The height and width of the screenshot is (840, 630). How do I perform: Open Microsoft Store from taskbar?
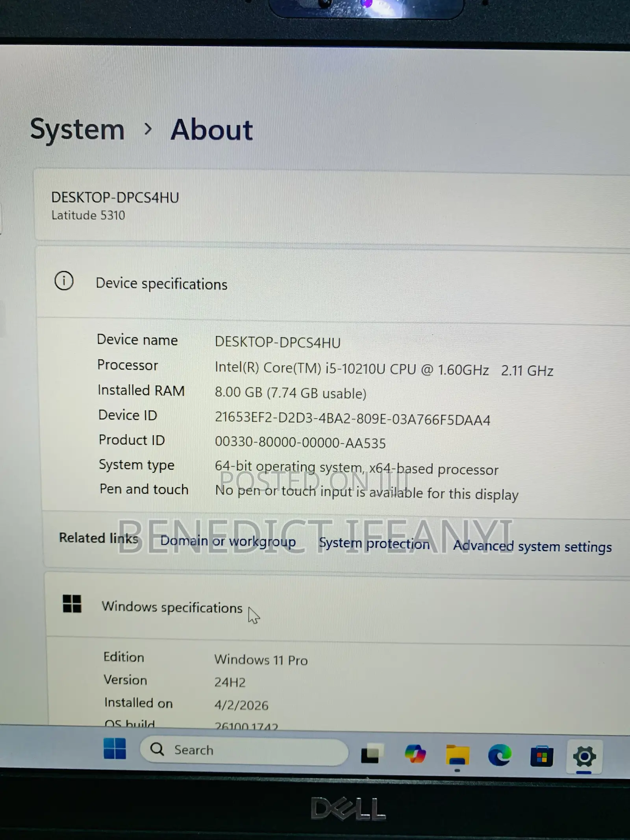pyautogui.click(x=541, y=756)
